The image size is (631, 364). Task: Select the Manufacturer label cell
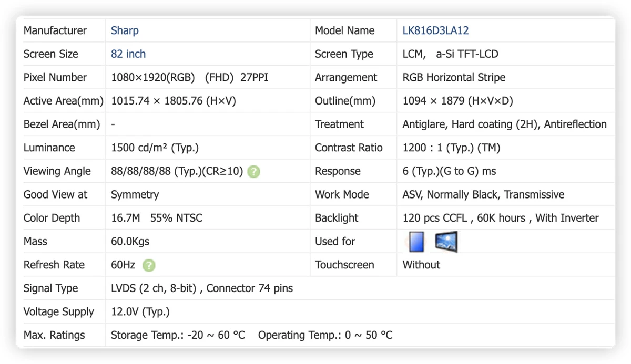coord(55,30)
